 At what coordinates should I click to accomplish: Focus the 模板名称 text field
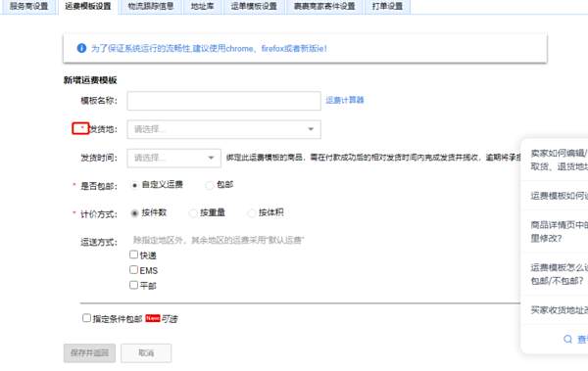(x=223, y=101)
